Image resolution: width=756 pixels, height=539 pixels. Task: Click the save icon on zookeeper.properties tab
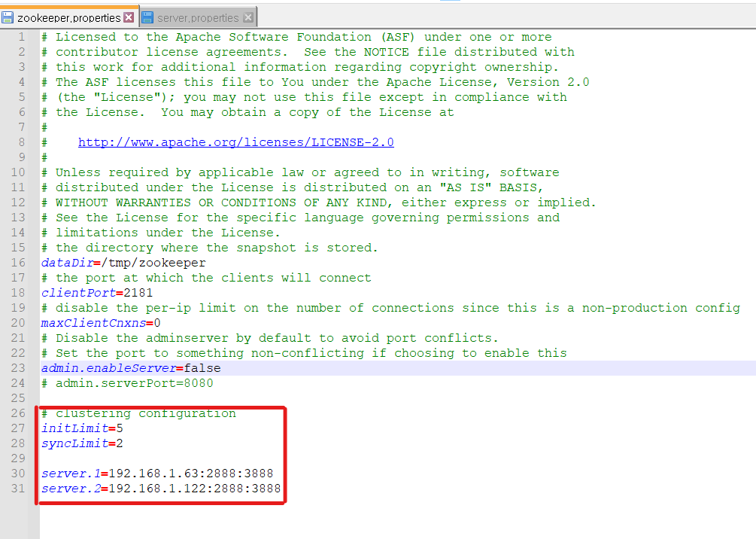point(8,17)
